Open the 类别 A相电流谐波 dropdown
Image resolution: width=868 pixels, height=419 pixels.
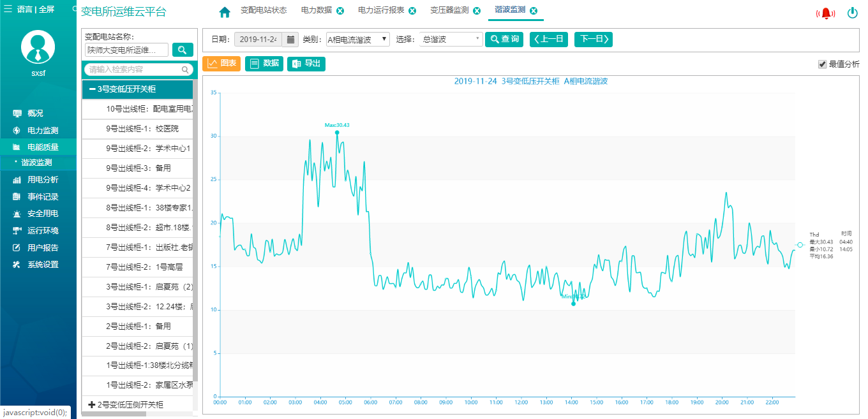tap(357, 40)
